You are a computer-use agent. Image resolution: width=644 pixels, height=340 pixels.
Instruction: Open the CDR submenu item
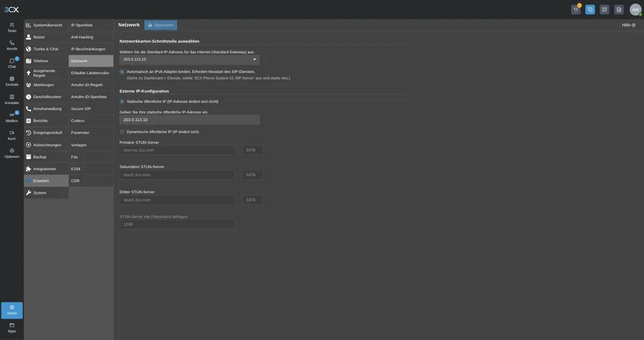tap(91, 180)
